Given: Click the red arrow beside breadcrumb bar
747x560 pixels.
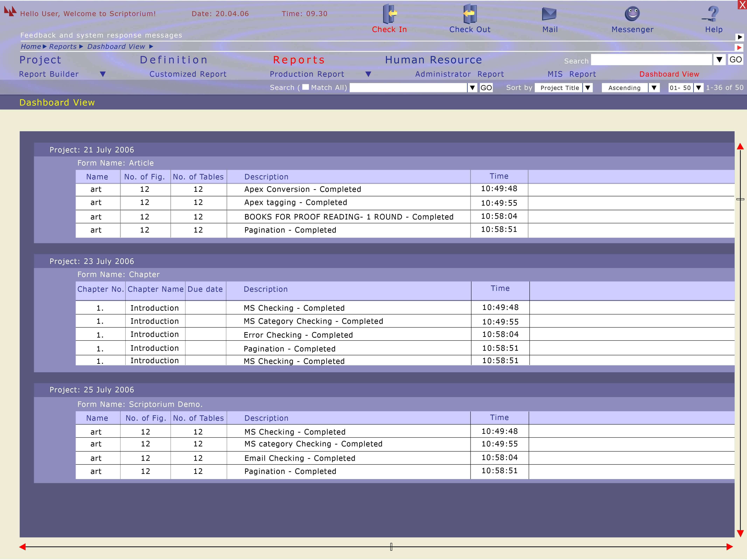Looking at the screenshot, I should coord(739,48).
